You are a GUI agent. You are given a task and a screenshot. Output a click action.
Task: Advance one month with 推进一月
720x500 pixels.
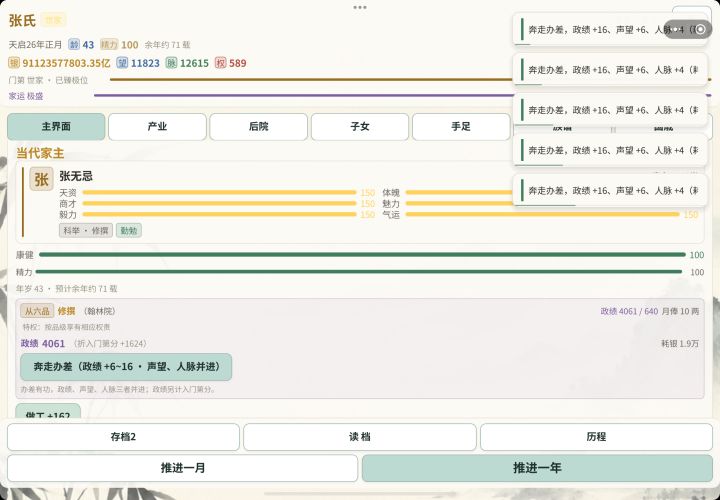coord(182,468)
